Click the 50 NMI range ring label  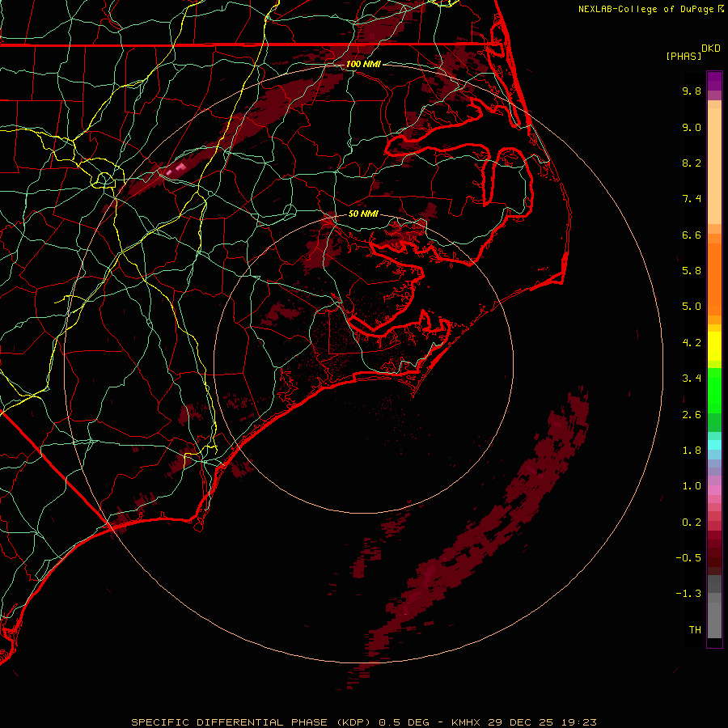point(363,214)
